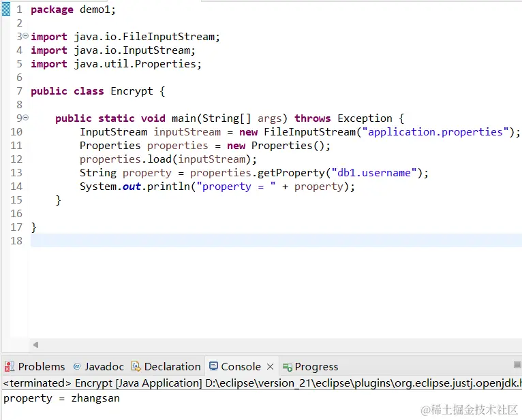Click line number 18 in the gutter
Viewport: 522px width, 420px height.
[16, 240]
